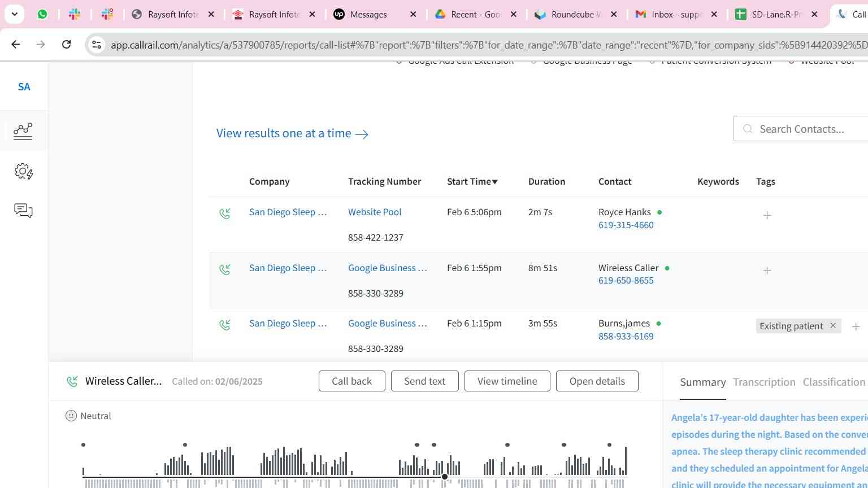868x488 pixels.
Task: Click the magnifier icon in Search Contacts
Action: coord(748,129)
